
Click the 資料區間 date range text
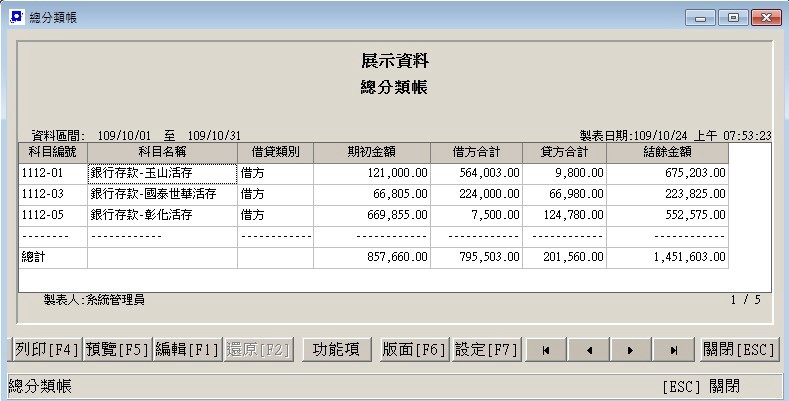tap(136, 136)
